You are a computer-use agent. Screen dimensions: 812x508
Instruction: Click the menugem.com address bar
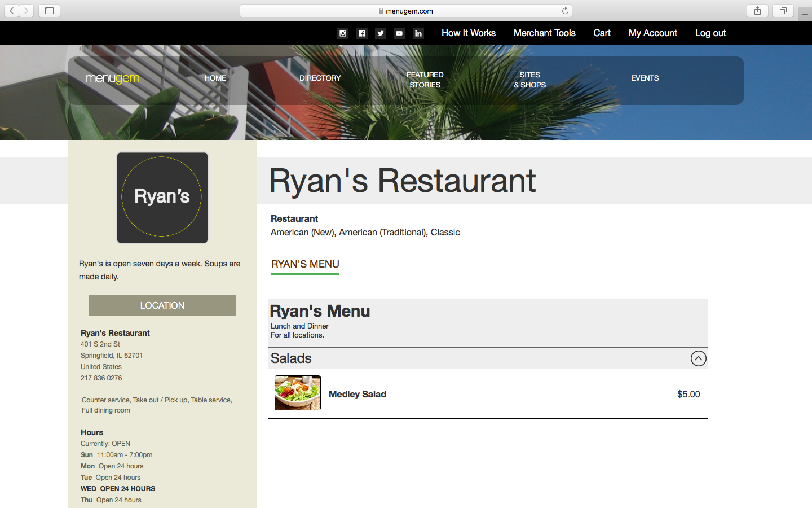coord(406,11)
